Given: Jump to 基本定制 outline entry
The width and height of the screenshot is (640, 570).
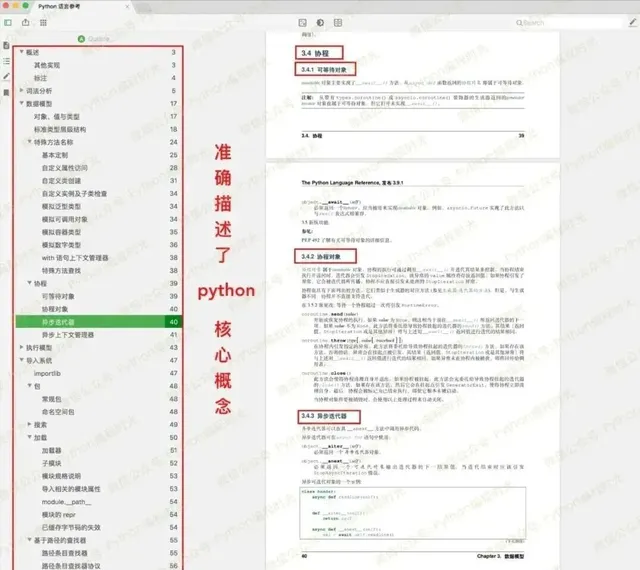Looking at the screenshot, I should [x=55, y=155].
